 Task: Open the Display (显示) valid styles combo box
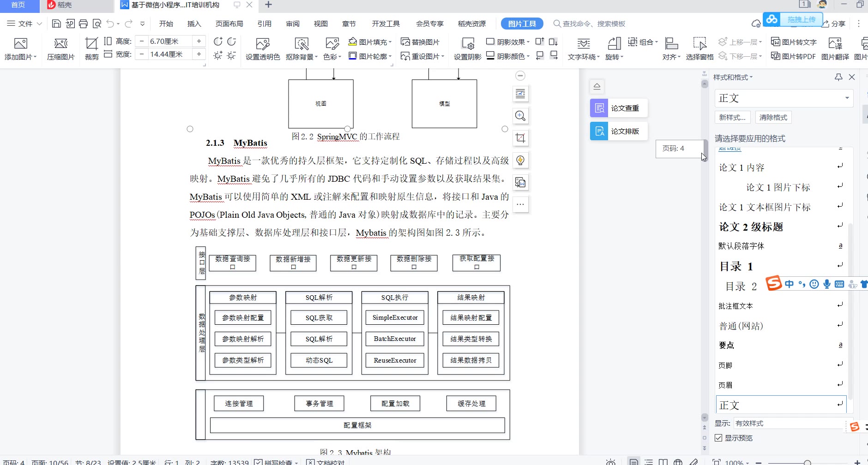pos(790,423)
